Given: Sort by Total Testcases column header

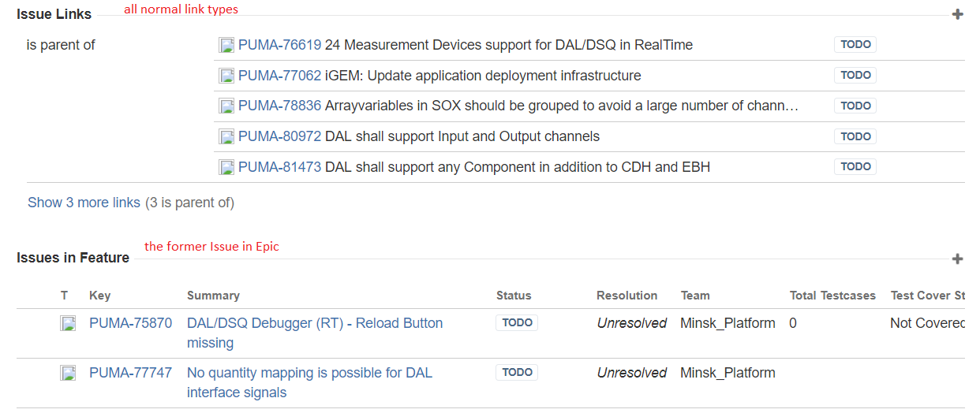Looking at the screenshot, I should click(x=832, y=296).
